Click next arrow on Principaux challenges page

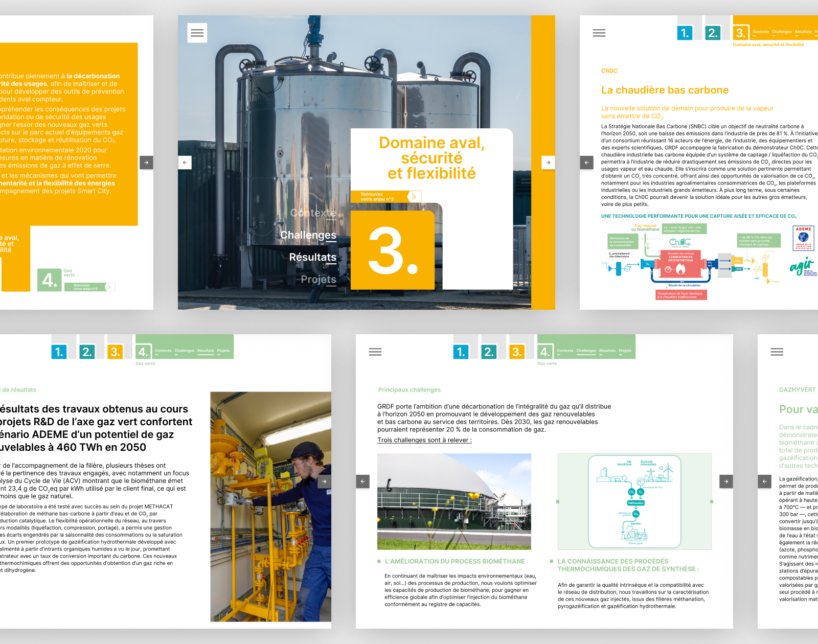click(x=726, y=481)
